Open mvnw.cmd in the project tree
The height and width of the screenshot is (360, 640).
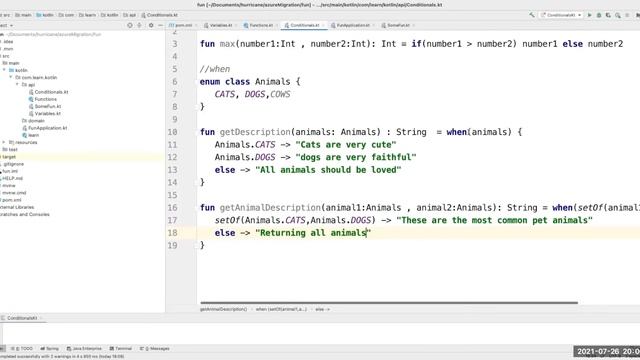[x=14, y=193]
